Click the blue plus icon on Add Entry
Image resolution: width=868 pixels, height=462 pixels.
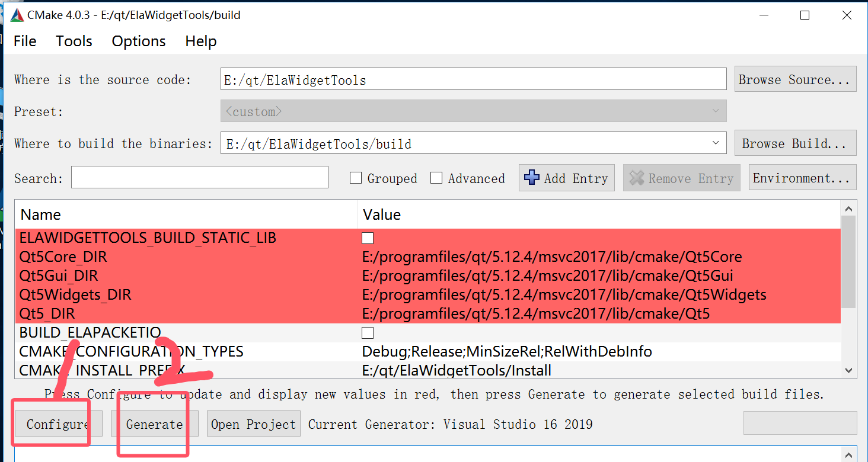(x=532, y=178)
